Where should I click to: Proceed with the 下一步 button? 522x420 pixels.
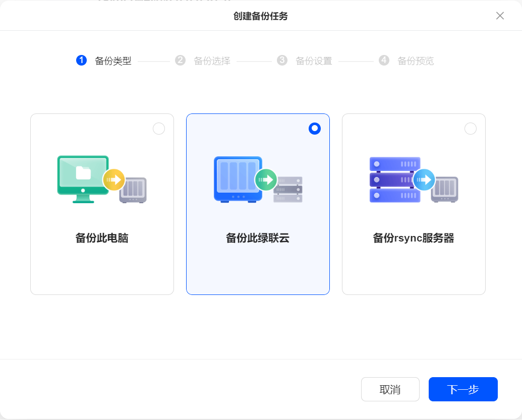[x=463, y=389]
